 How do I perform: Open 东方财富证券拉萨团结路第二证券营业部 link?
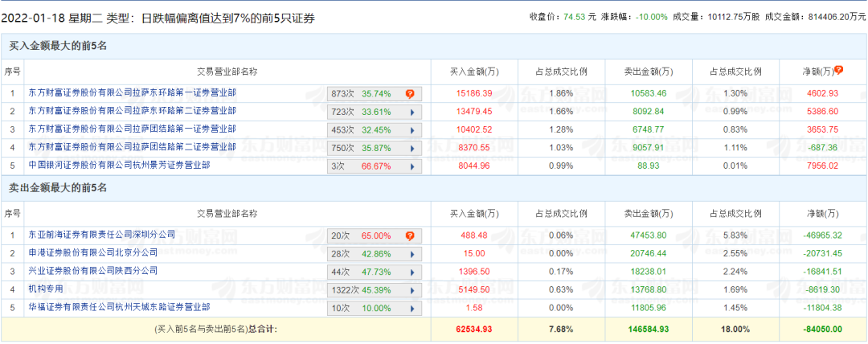(132, 147)
